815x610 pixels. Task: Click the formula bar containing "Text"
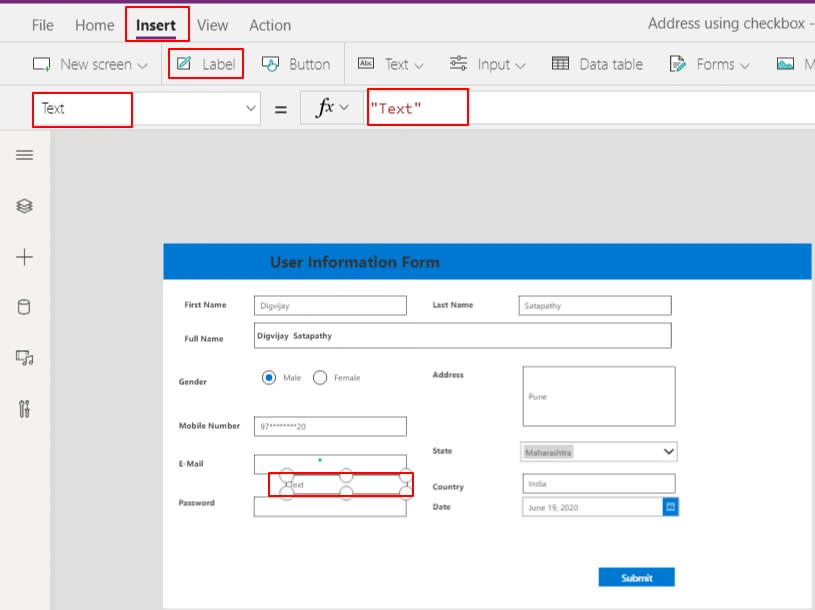pos(591,108)
